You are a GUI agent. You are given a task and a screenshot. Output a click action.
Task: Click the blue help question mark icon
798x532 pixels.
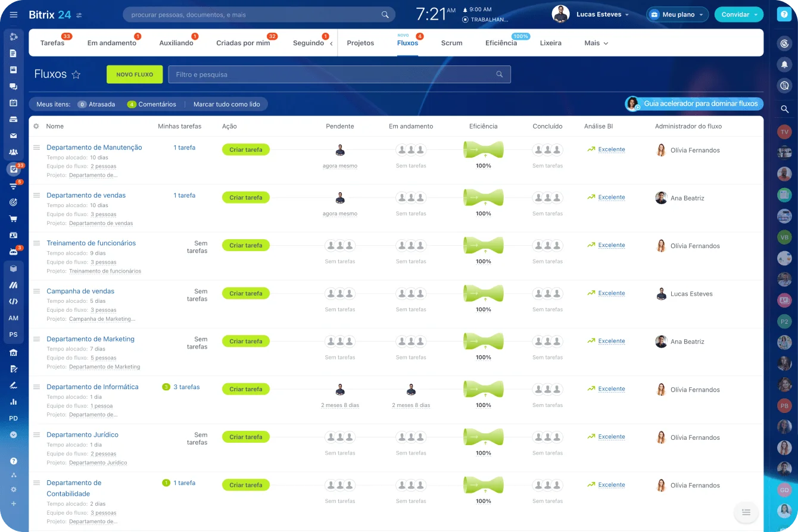784,15
